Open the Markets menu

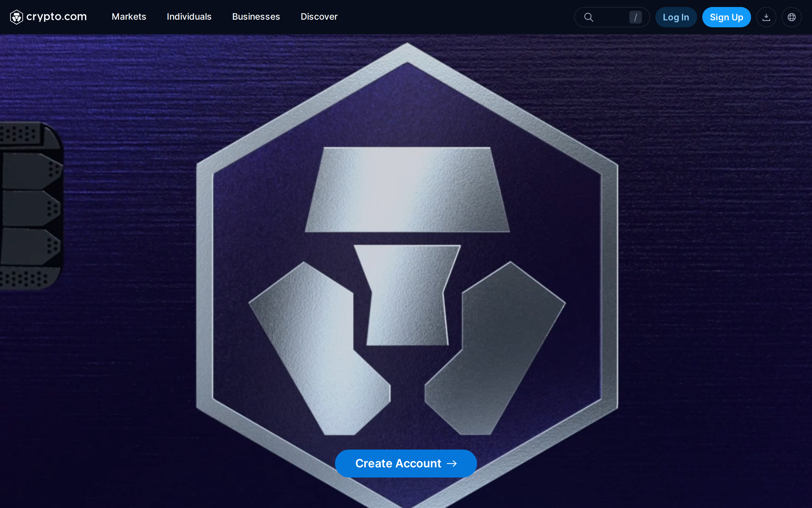click(x=129, y=17)
